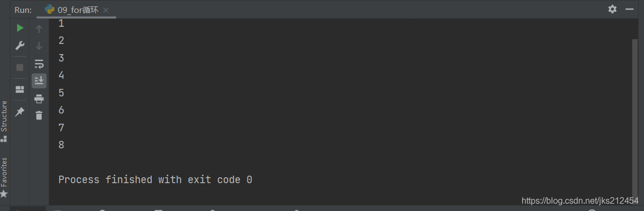
Task: Toggle Scroll to End of output
Action: 39,81
